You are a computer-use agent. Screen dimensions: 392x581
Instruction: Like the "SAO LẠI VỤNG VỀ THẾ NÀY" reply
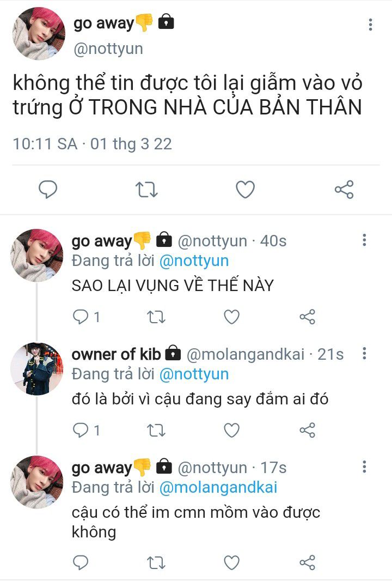(232, 317)
